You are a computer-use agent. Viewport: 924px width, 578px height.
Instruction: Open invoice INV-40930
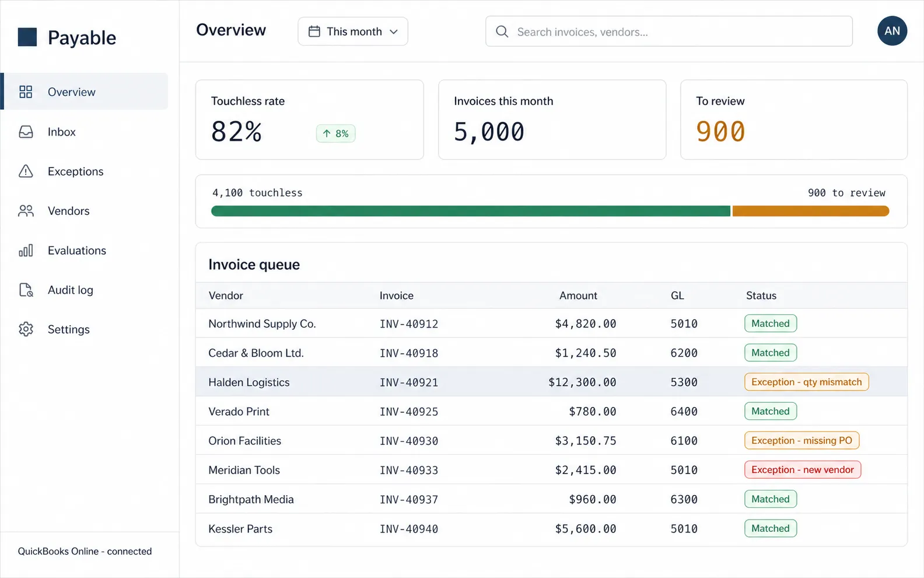409,441
